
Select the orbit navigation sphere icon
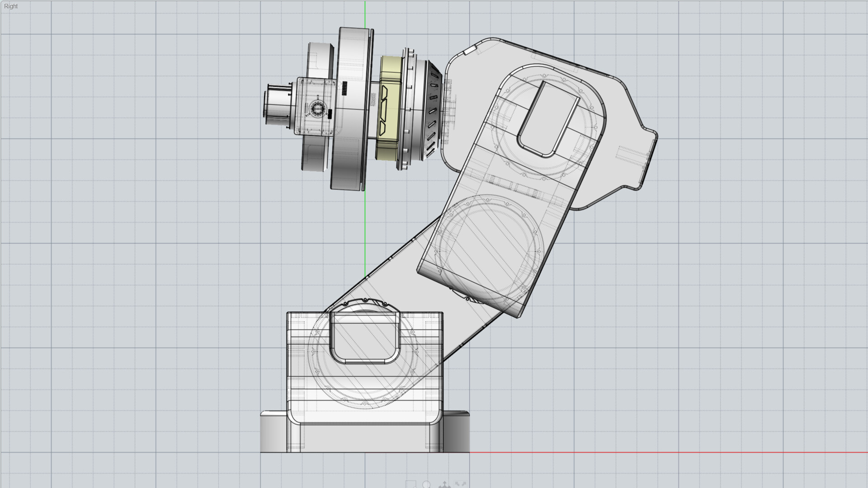pyautogui.click(x=427, y=485)
